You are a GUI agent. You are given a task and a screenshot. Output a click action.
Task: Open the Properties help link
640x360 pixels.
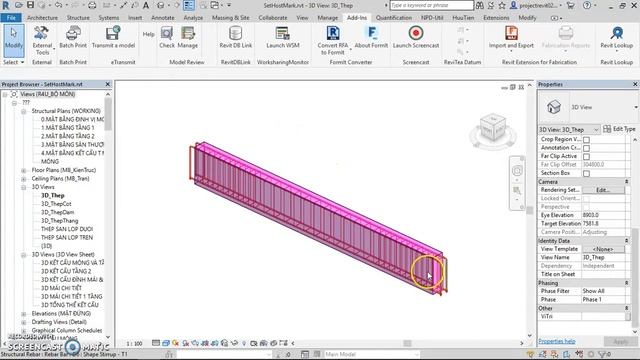(557, 341)
